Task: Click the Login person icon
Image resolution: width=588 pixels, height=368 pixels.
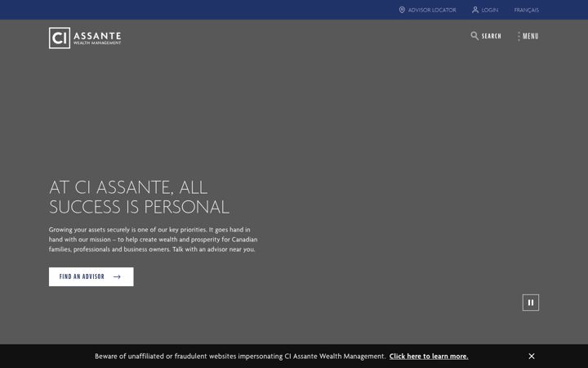Action: [475, 10]
